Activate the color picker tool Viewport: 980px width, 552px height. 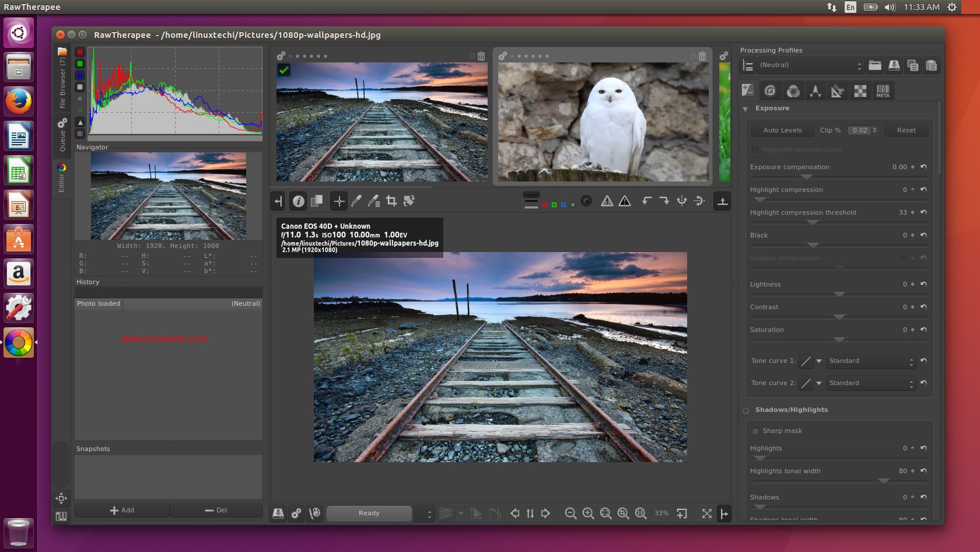coord(357,201)
